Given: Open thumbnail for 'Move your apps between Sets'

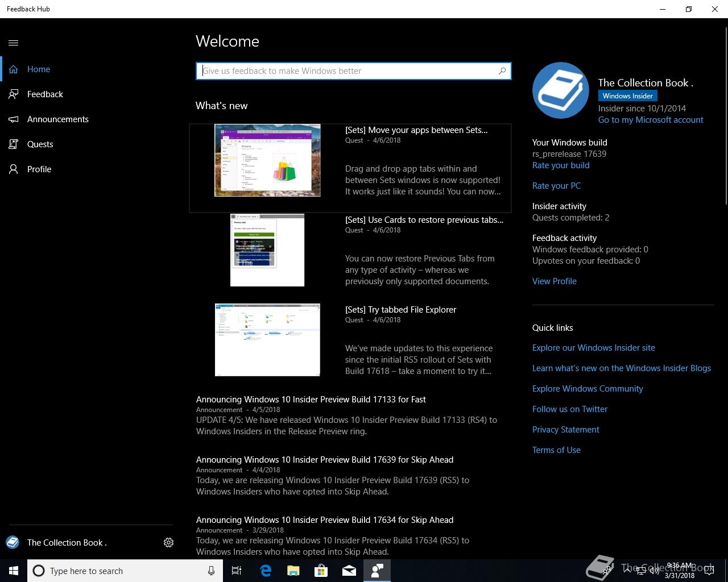Looking at the screenshot, I should pyautogui.click(x=267, y=160).
